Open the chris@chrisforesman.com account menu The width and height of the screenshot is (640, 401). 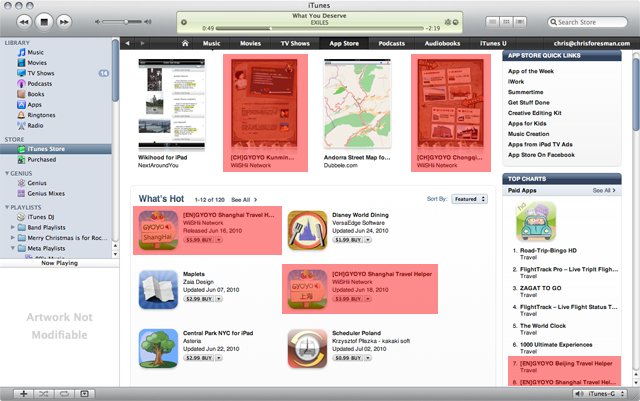click(591, 43)
